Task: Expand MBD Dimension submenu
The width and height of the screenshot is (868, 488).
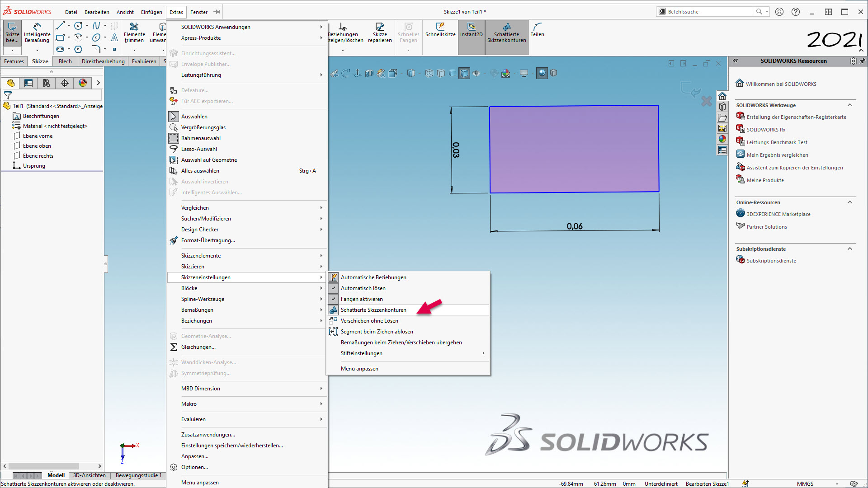Action: pos(247,389)
